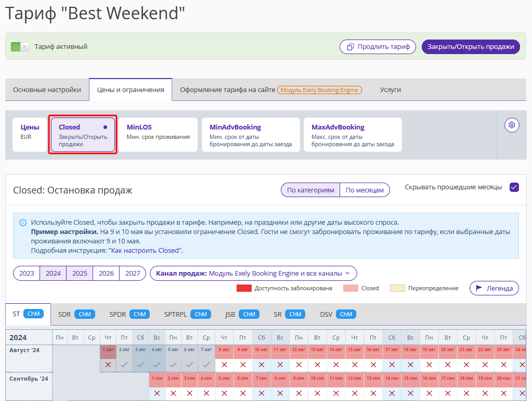Switch to Основные настройки tab
532x401 pixels.
(x=47, y=90)
